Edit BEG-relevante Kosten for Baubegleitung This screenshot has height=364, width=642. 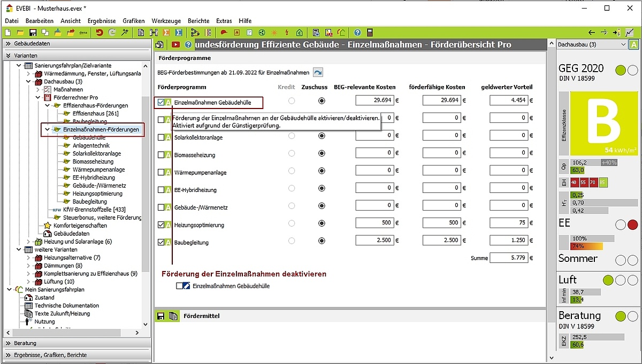coord(376,241)
